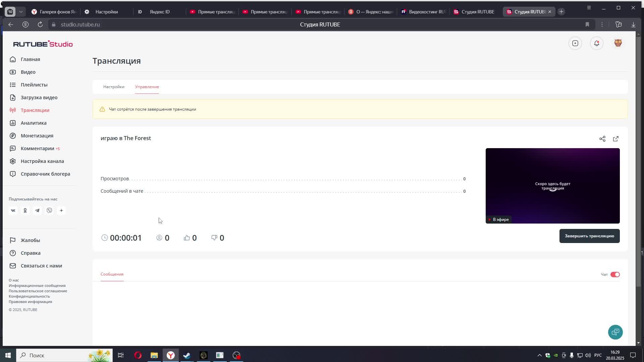This screenshot has height=362, width=644.
Task: Go to Комментарии in the sidebar
Action: click(37, 148)
